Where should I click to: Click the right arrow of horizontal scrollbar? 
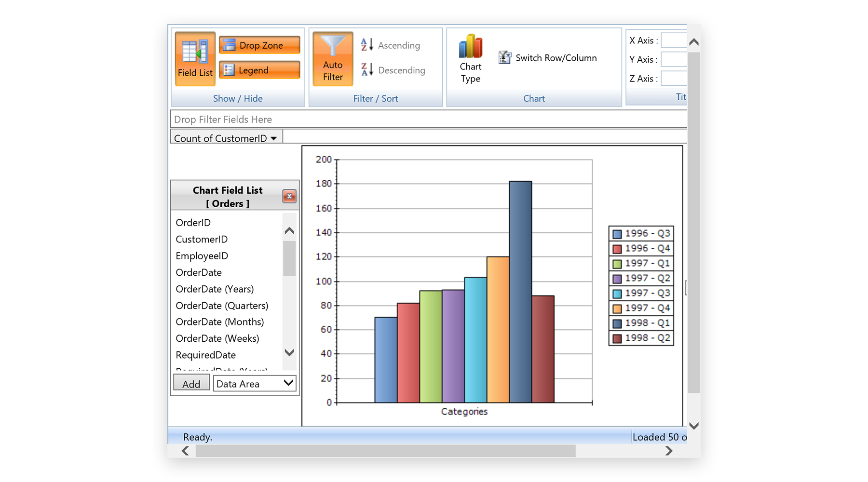[668, 451]
